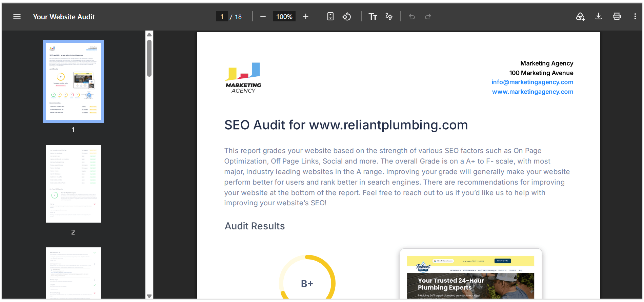This screenshot has height=302, width=644.
Task: Click the undo arrow
Action: [x=412, y=17]
